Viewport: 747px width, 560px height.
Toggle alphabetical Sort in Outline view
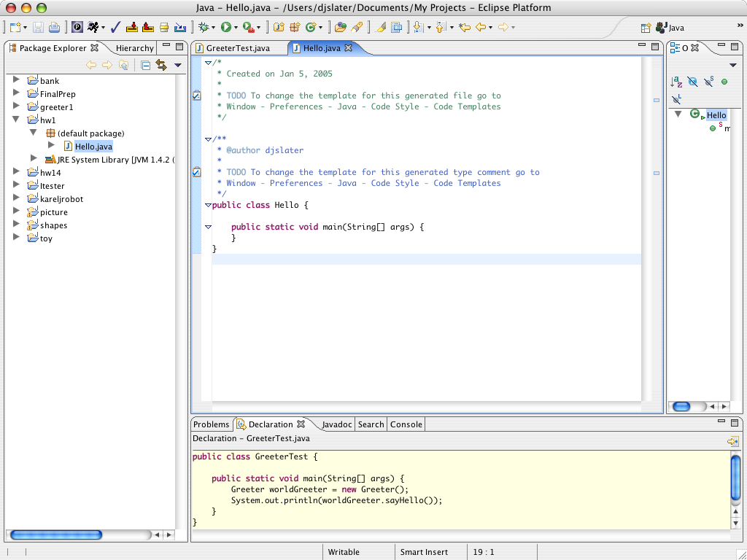click(676, 82)
